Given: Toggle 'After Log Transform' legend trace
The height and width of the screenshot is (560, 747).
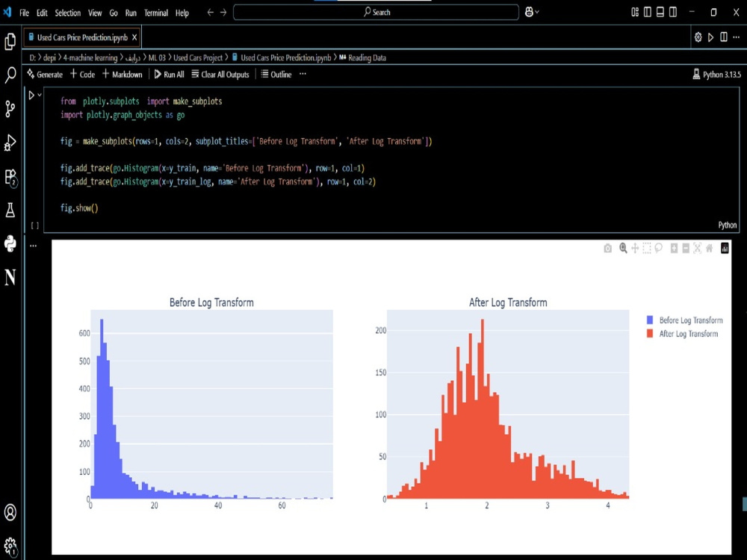Looking at the screenshot, I should point(689,334).
